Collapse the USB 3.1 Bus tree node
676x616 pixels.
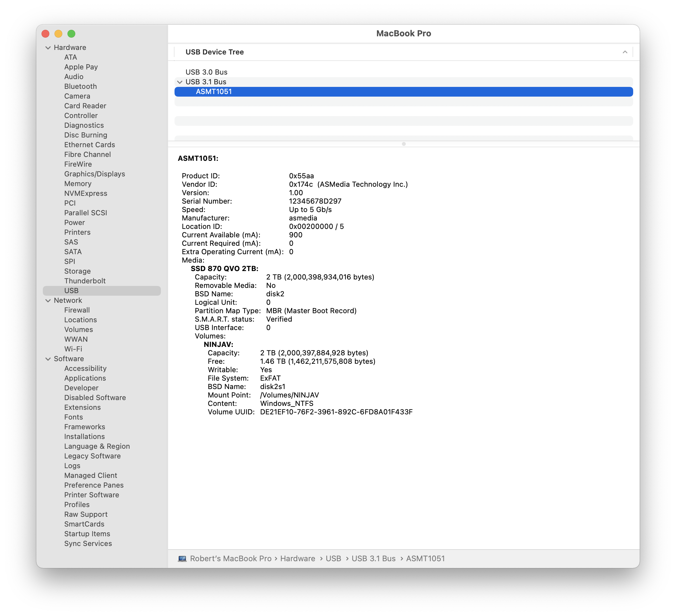point(180,82)
